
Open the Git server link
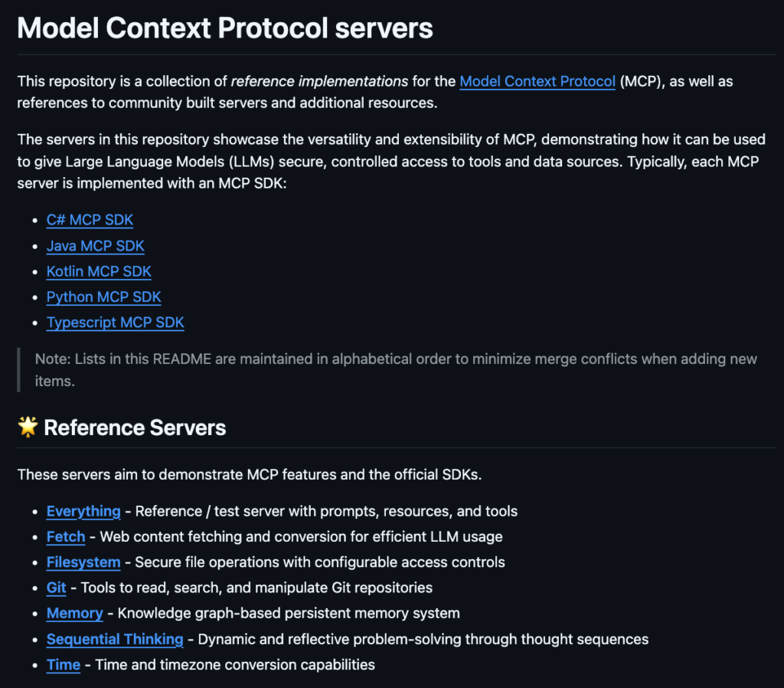click(57, 588)
